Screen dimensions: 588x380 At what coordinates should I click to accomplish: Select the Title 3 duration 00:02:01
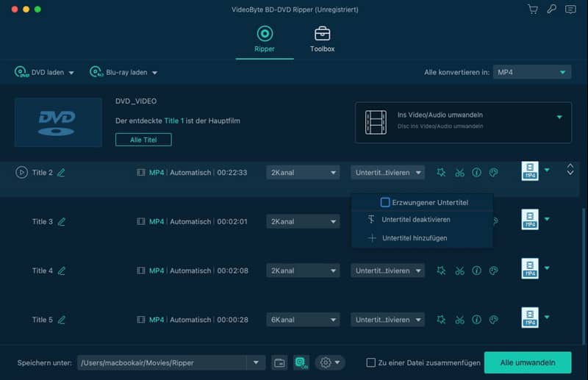pyautogui.click(x=232, y=222)
